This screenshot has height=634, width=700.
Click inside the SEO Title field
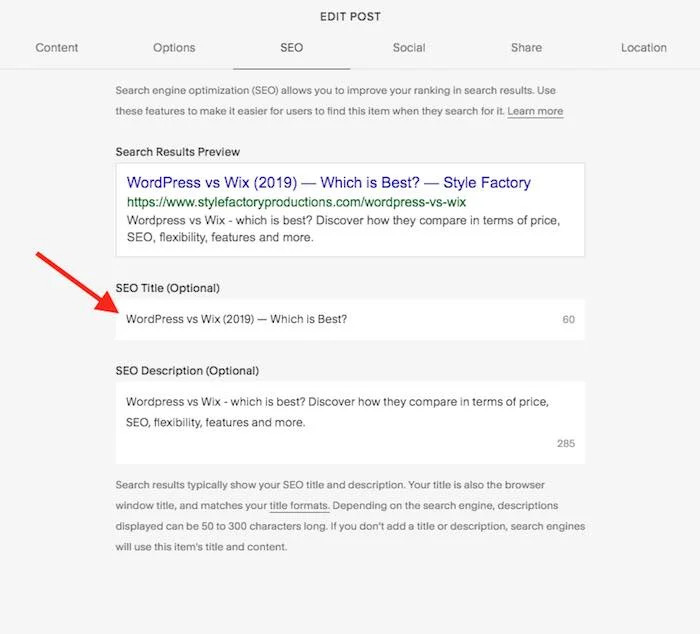350,319
